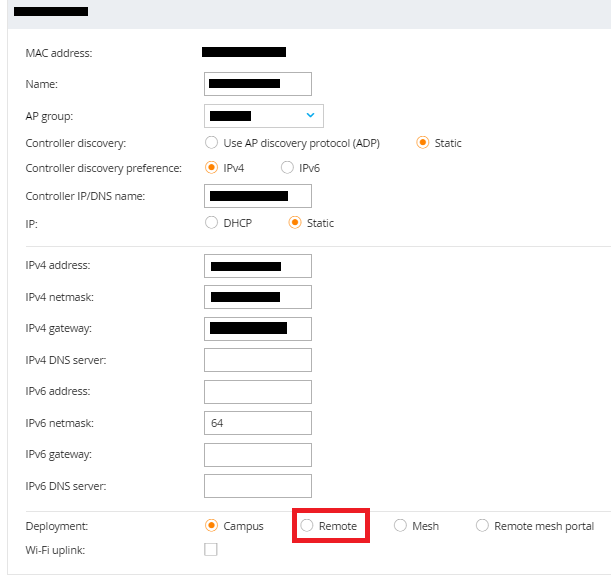Click the IPv4 netmask field
The image size is (611, 575).
coord(258,297)
